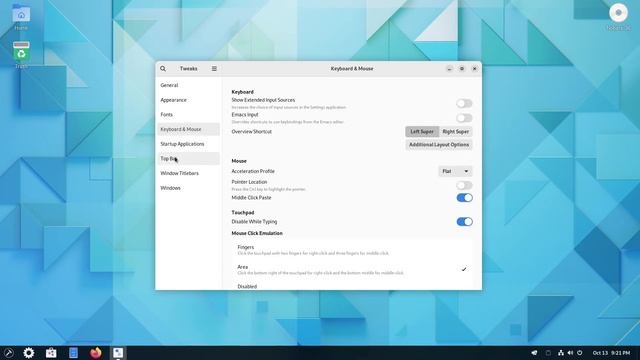The height and width of the screenshot is (360, 640).
Task: Turn on the Pointer Location switch
Action: pos(464,185)
